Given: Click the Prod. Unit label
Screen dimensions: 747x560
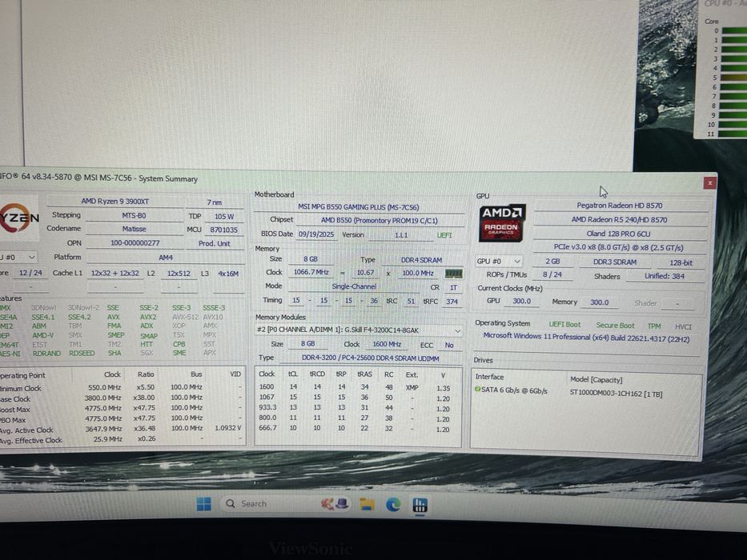Looking at the screenshot, I should pyautogui.click(x=215, y=244).
